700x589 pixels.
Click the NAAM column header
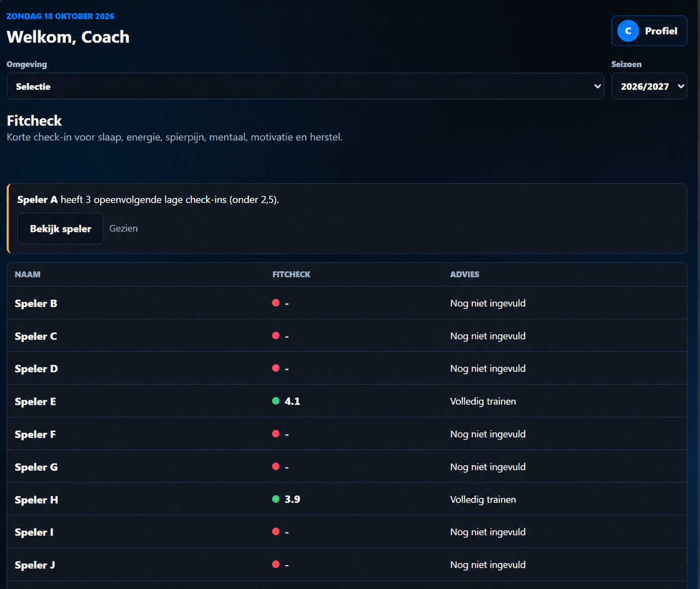pyautogui.click(x=28, y=274)
